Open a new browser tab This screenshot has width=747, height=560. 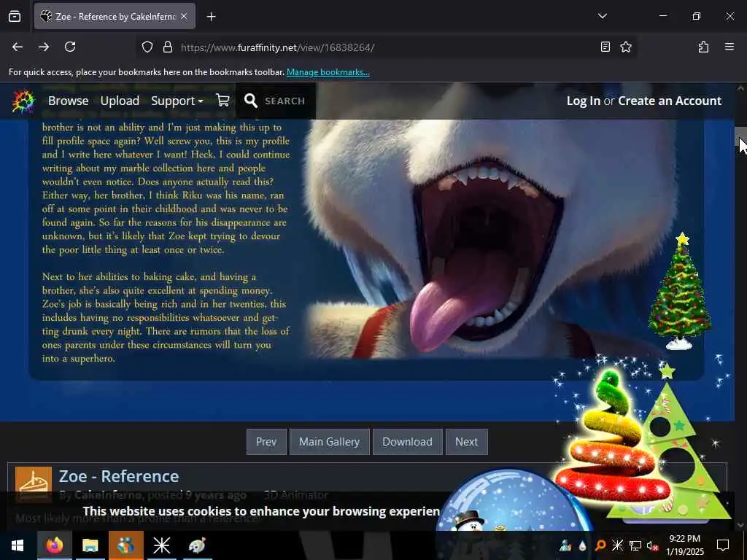[x=211, y=17]
